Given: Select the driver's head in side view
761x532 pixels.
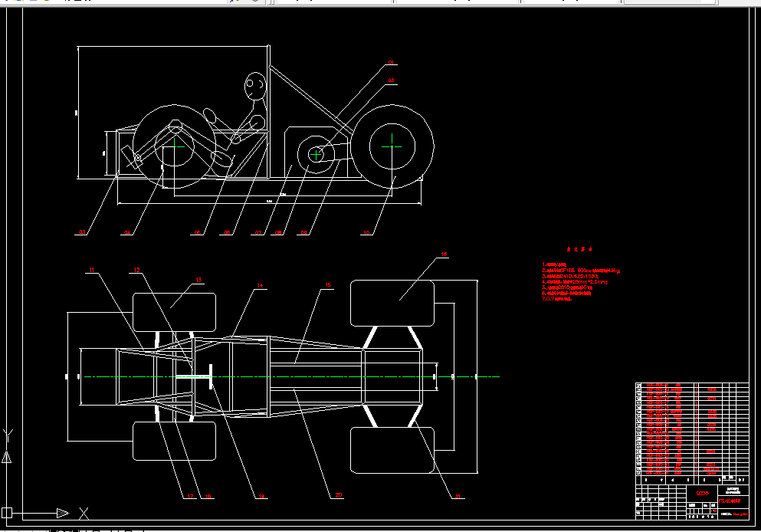Looking at the screenshot, I should tap(255, 86).
